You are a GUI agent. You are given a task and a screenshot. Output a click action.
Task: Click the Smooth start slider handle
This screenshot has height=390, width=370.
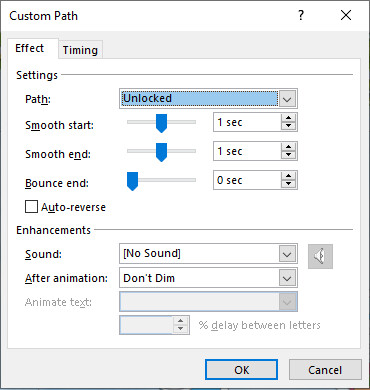161,123
